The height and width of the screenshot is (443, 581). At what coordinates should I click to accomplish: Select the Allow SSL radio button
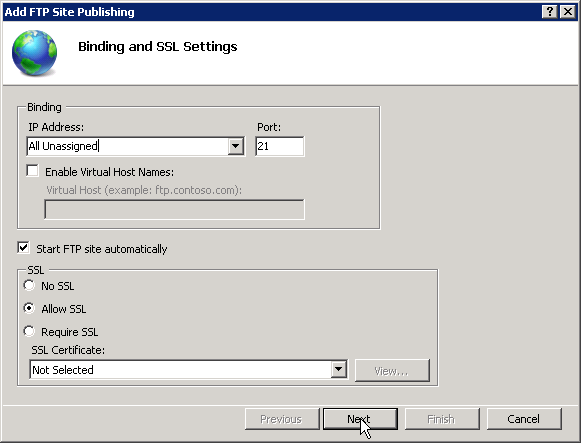(29, 308)
